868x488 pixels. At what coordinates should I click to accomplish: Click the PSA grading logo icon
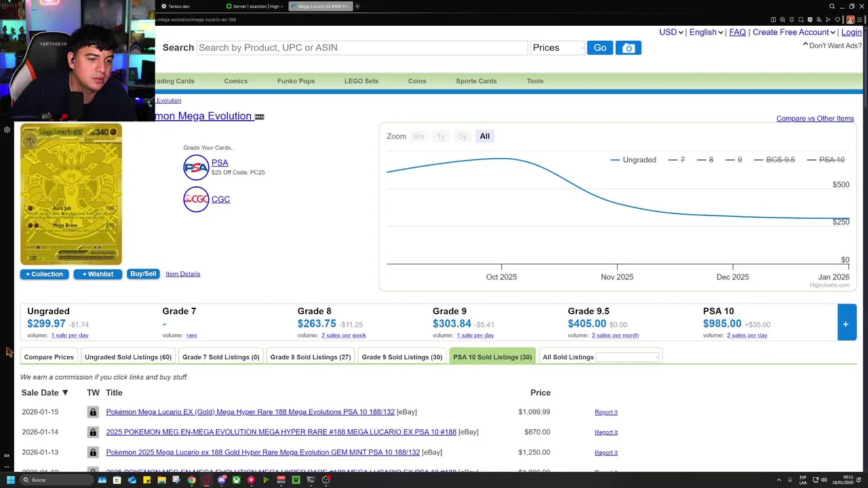[196, 167]
